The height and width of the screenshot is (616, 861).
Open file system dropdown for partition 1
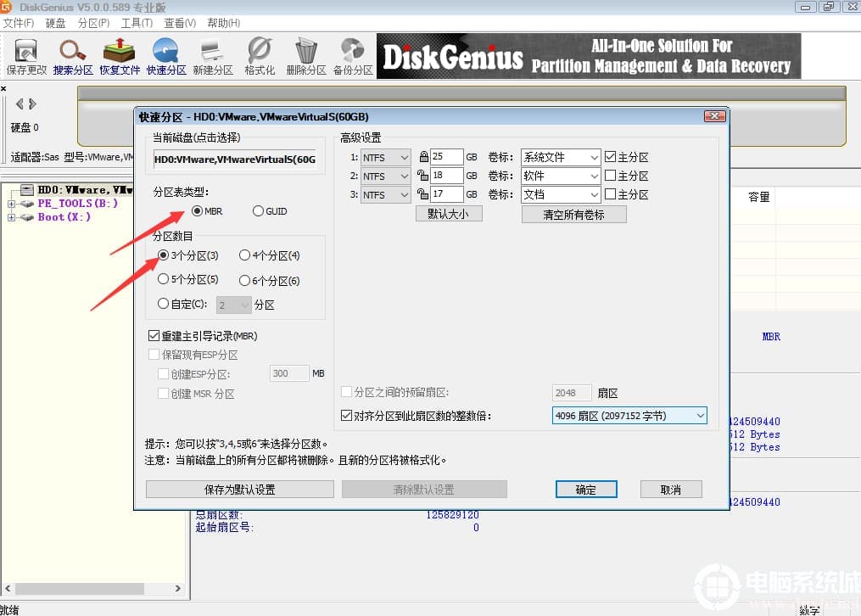coord(385,158)
